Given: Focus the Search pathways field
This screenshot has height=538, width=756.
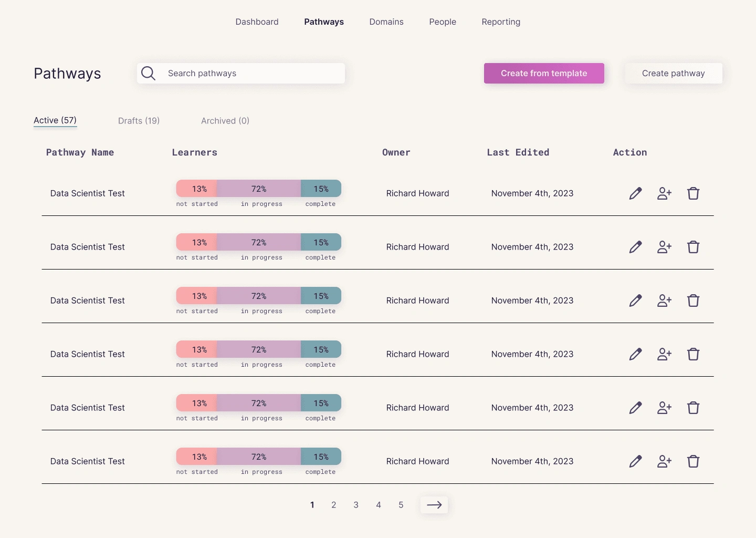Looking at the screenshot, I should [252, 74].
